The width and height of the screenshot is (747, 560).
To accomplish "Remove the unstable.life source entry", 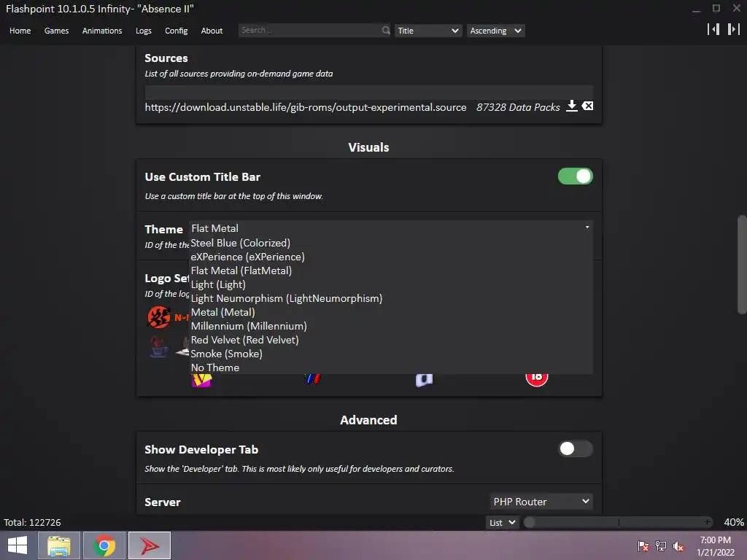I will 587,106.
